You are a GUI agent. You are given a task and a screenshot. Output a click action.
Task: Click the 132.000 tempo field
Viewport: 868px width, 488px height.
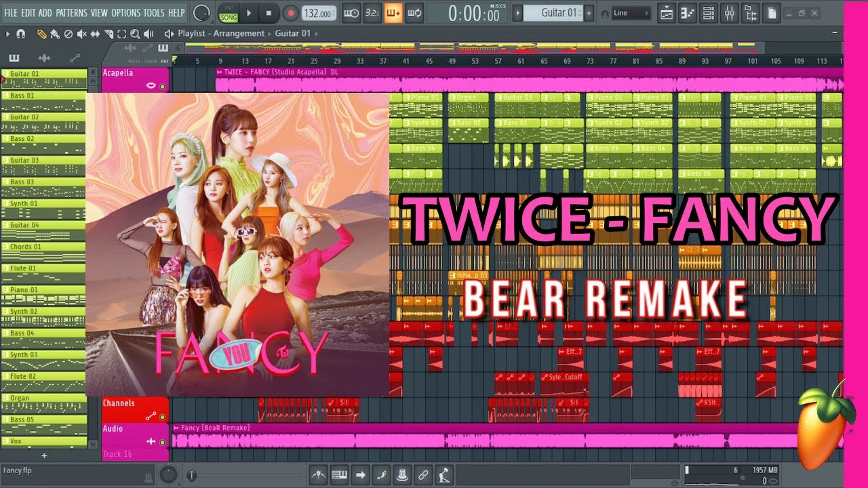click(x=319, y=13)
